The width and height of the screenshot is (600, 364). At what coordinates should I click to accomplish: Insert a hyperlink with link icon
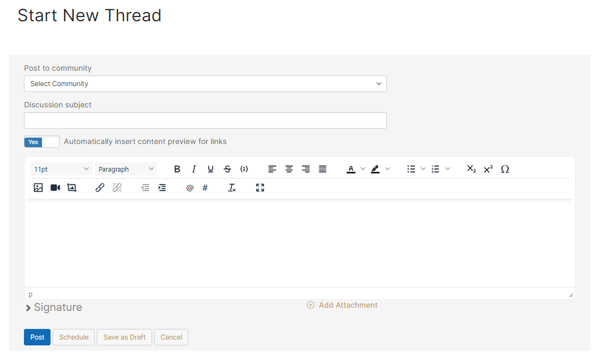coord(99,188)
